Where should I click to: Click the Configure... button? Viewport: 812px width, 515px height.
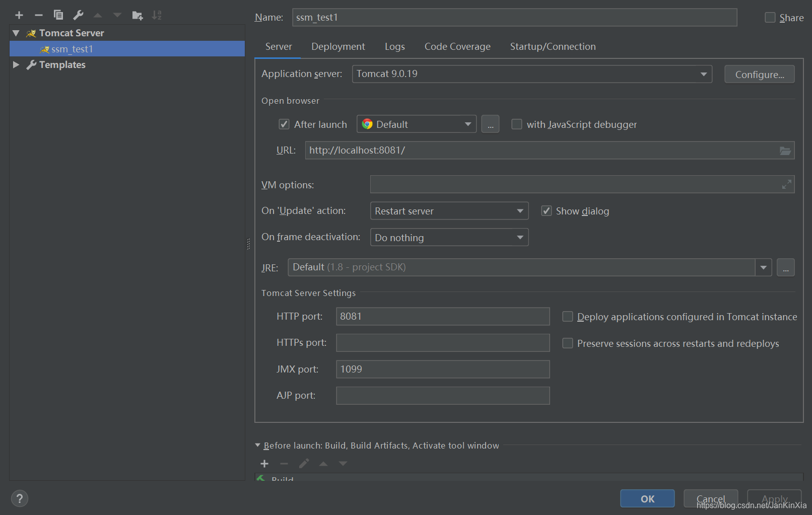coord(760,75)
